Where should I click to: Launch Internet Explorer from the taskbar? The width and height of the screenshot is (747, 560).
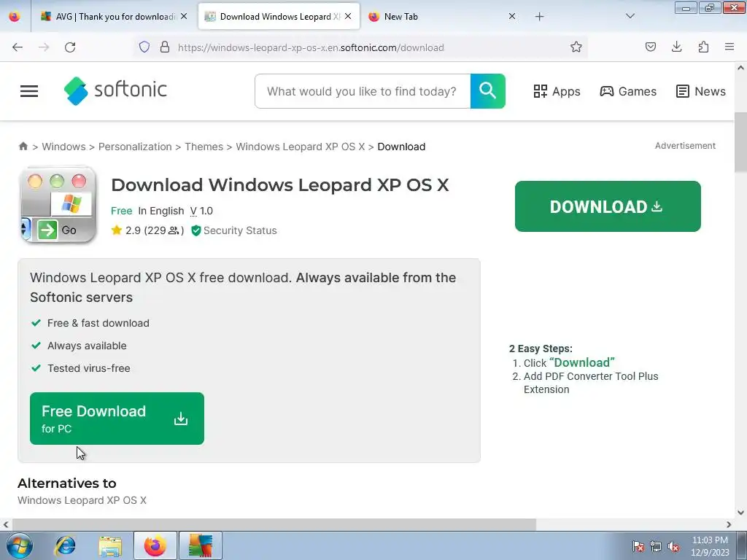coord(65,545)
